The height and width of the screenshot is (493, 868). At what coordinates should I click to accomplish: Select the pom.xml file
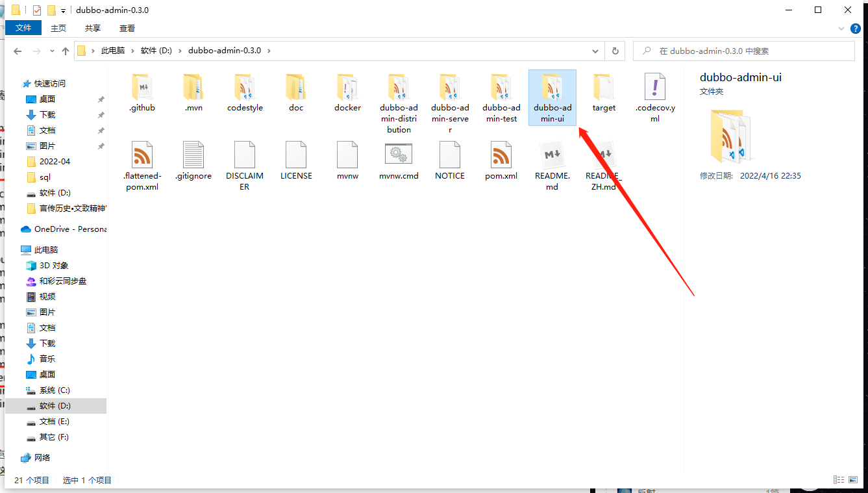tap(501, 161)
